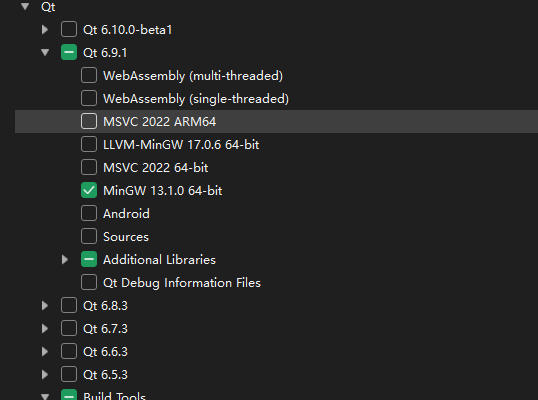Select the 'MSVC 2022 ARM64' label
The image size is (538, 400).
[x=160, y=122]
